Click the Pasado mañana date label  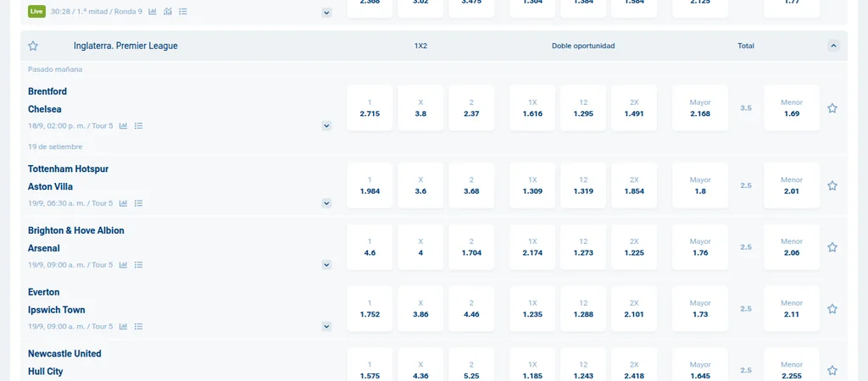55,69
